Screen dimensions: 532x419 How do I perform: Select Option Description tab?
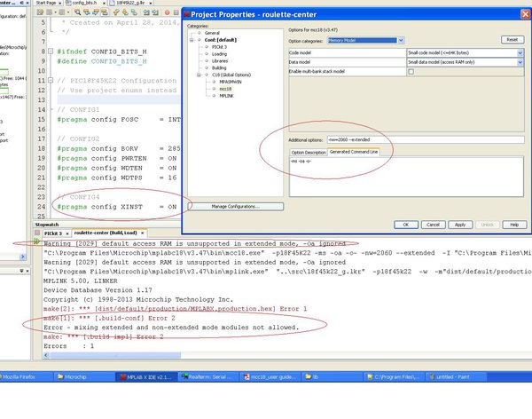(x=309, y=153)
